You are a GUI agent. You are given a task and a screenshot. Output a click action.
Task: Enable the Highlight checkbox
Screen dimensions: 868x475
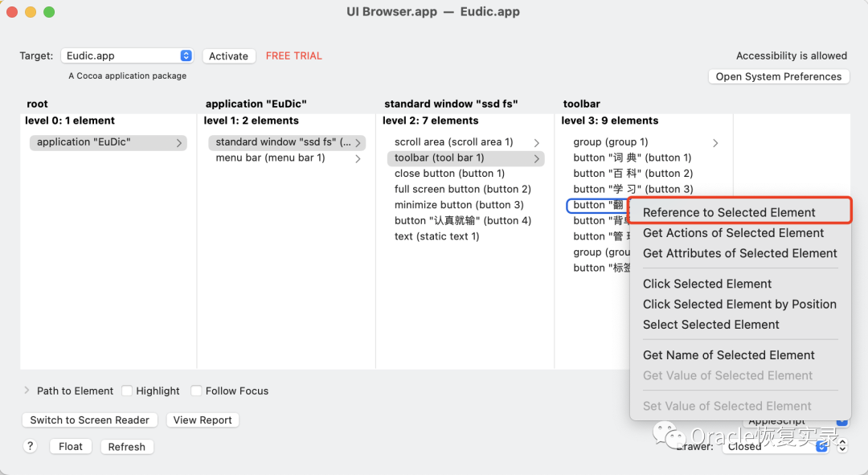pos(127,391)
